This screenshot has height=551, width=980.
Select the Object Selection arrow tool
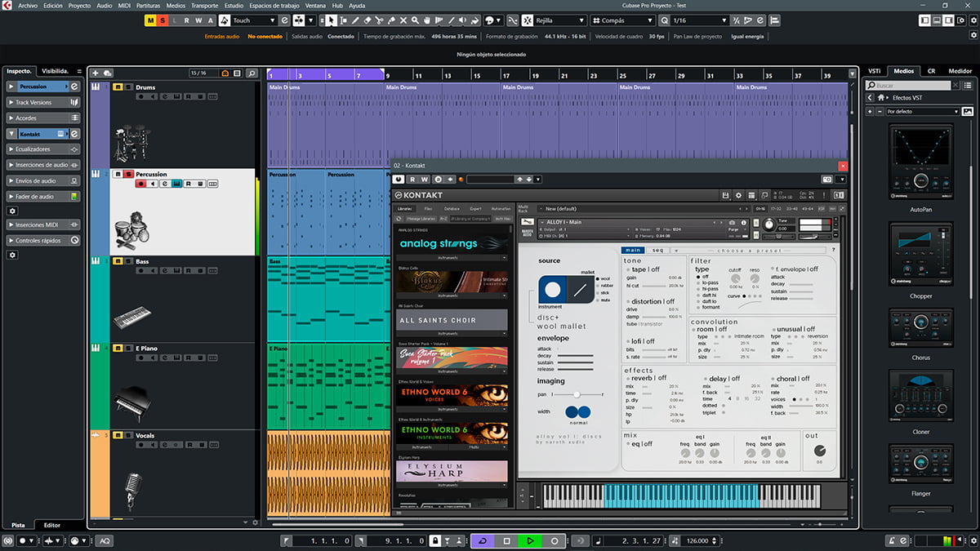coord(331,20)
